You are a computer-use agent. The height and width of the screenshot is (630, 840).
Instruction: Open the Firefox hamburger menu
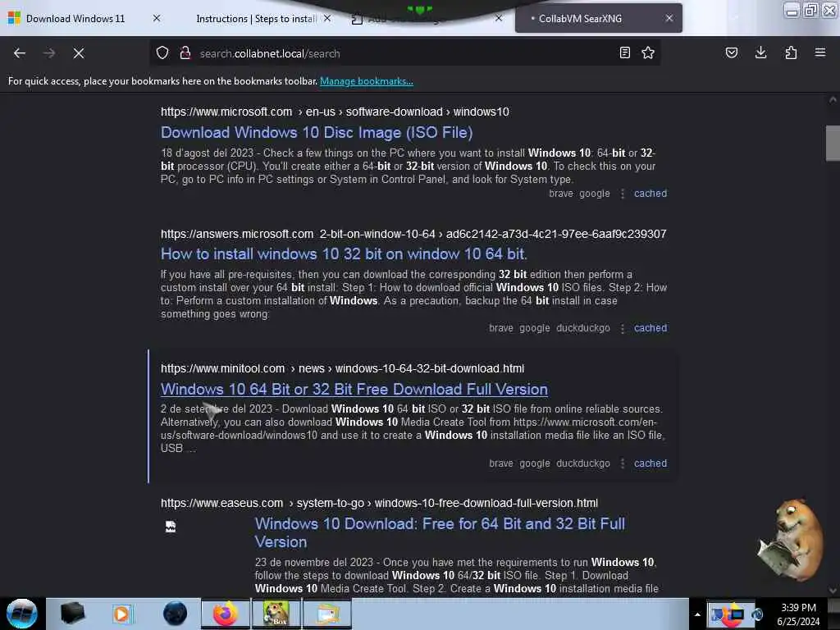click(820, 52)
